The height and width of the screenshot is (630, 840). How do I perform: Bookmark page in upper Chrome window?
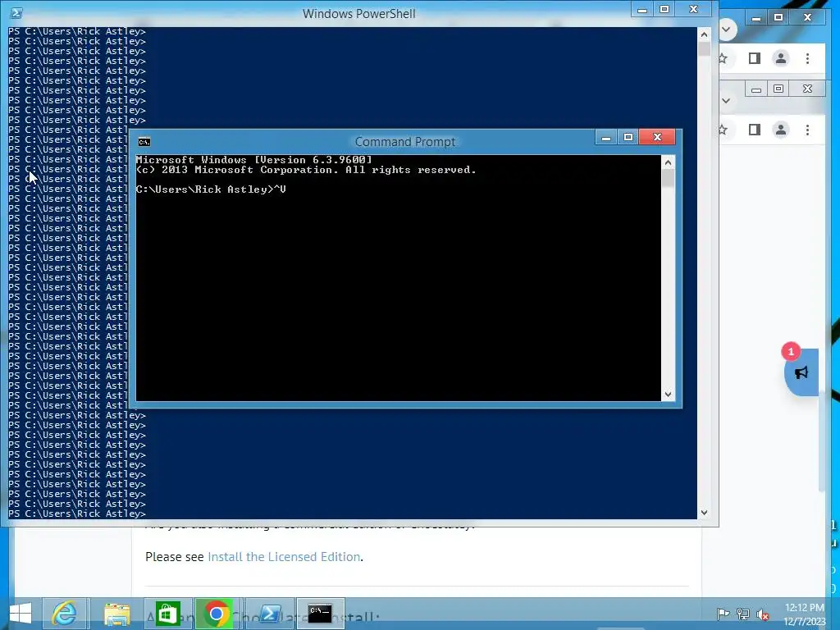pyautogui.click(x=723, y=58)
